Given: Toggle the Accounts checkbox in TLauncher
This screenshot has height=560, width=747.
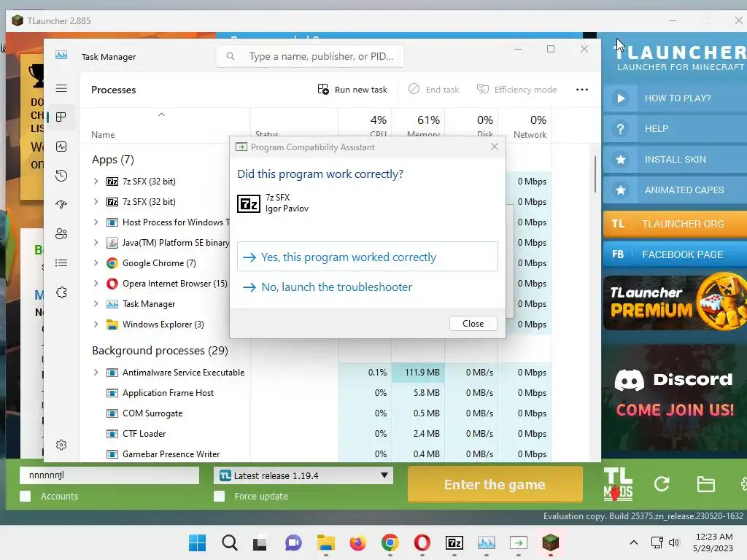Looking at the screenshot, I should 26,496.
